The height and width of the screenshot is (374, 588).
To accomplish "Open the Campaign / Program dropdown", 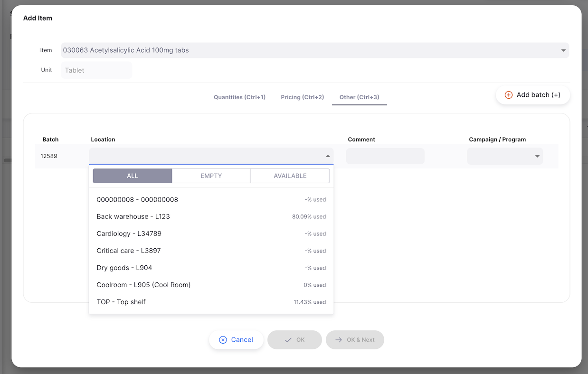I will 537,156.
